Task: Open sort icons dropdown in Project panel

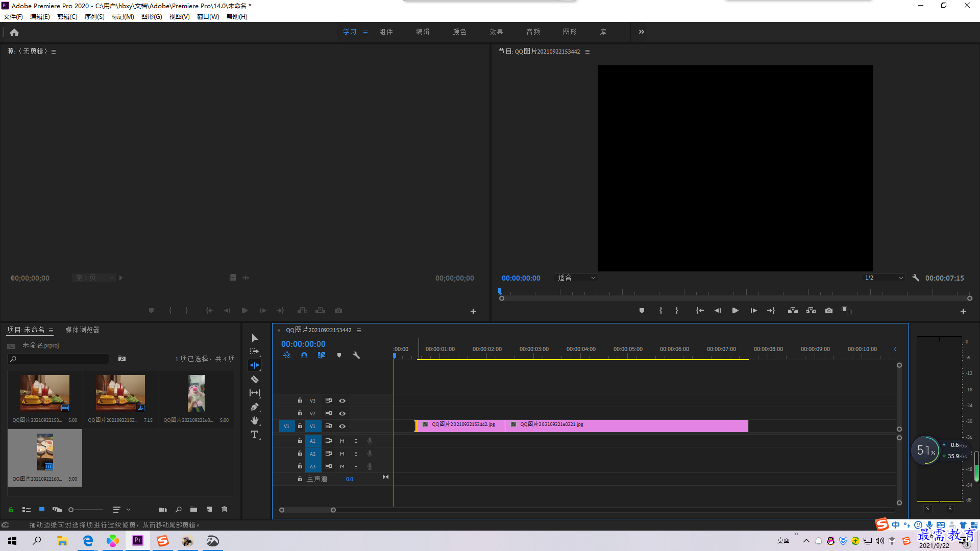Action: click(x=121, y=509)
